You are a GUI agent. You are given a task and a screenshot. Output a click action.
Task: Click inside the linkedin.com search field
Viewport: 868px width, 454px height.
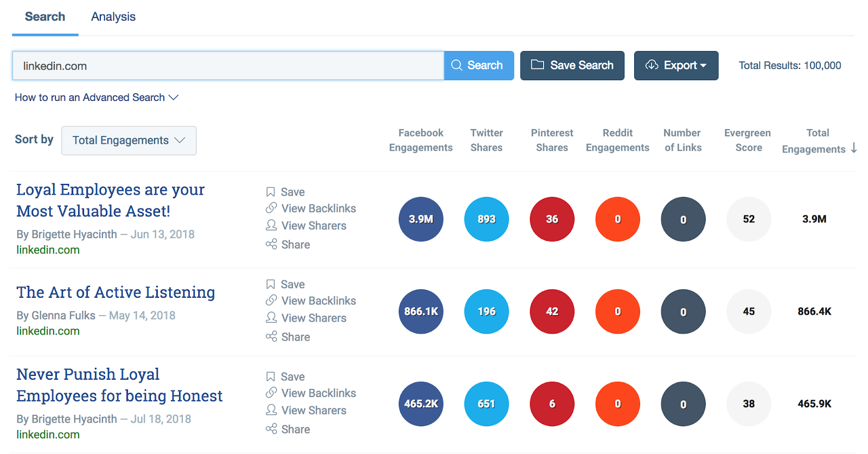point(228,66)
